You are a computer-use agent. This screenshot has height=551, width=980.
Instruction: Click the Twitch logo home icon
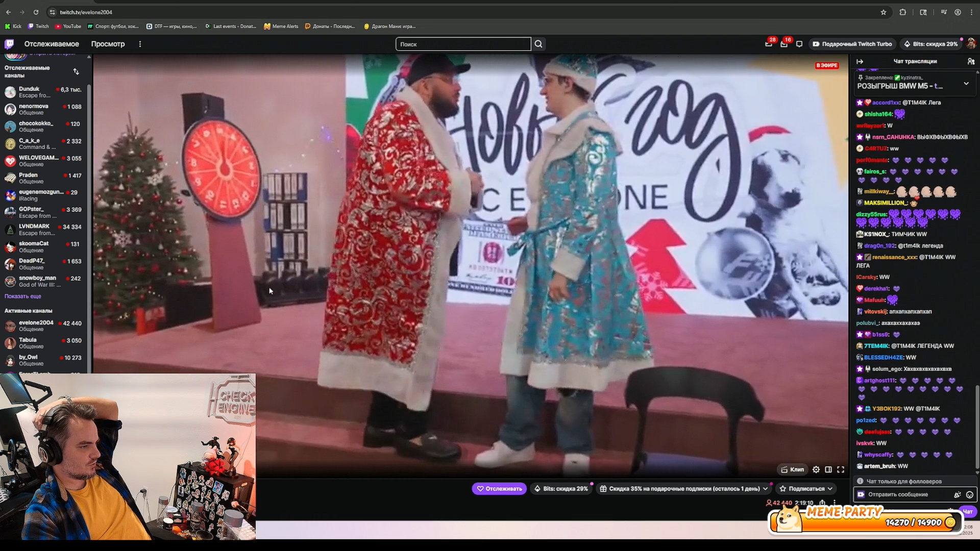9,44
